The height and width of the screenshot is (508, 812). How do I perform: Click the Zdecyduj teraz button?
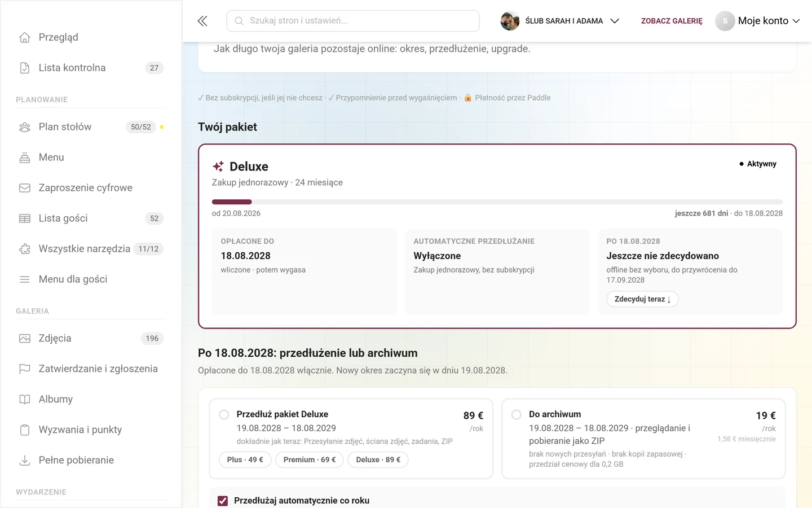click(642, 299)
